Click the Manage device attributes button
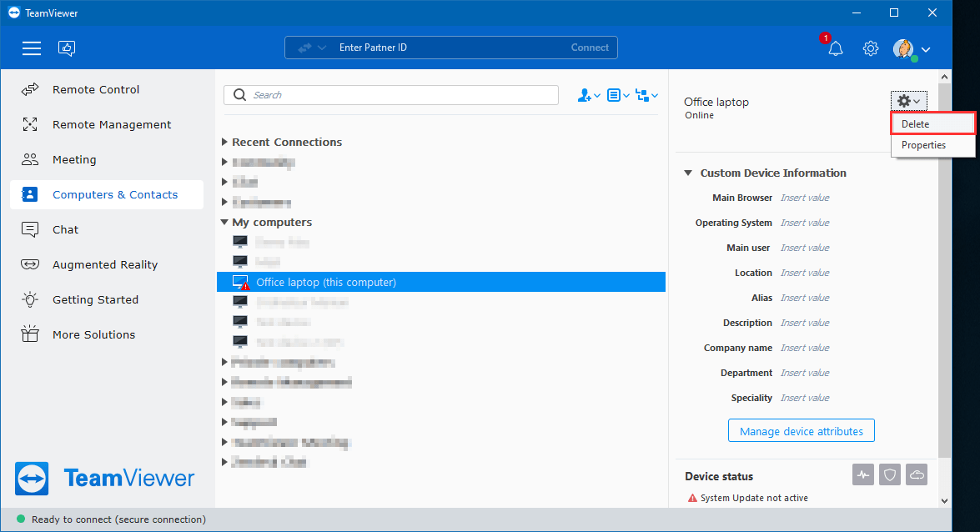Viewport: 980px width, 532px height. click(x=801, y=431)
